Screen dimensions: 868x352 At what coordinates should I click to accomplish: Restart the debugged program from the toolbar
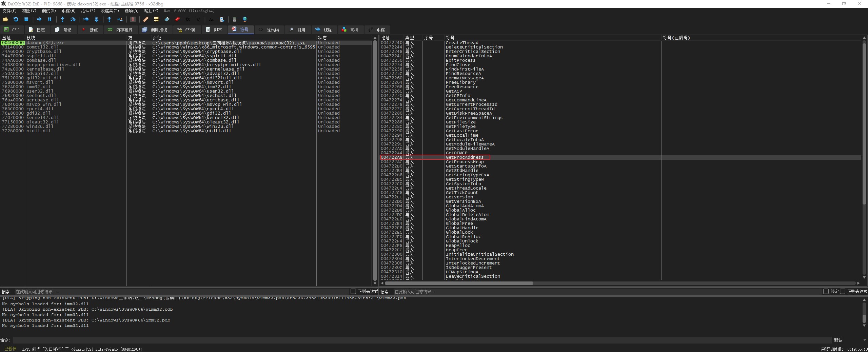(16, 19)
